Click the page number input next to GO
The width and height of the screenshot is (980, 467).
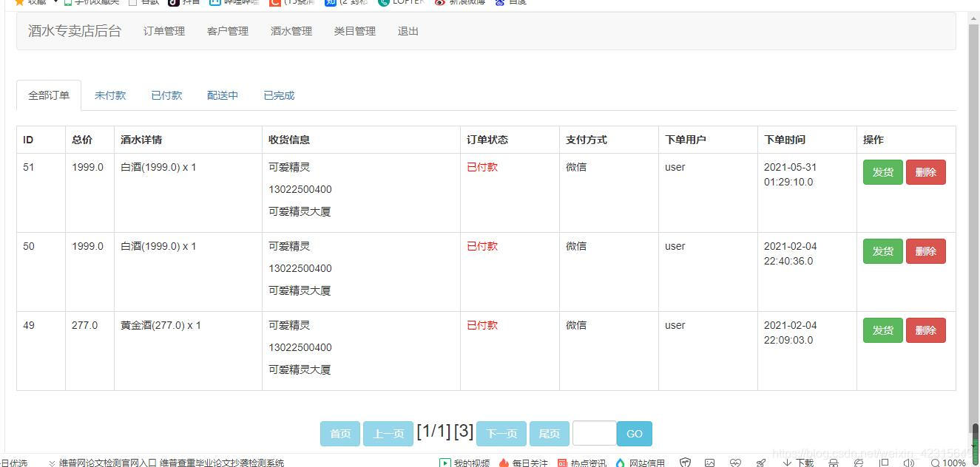tap(594, 433)
